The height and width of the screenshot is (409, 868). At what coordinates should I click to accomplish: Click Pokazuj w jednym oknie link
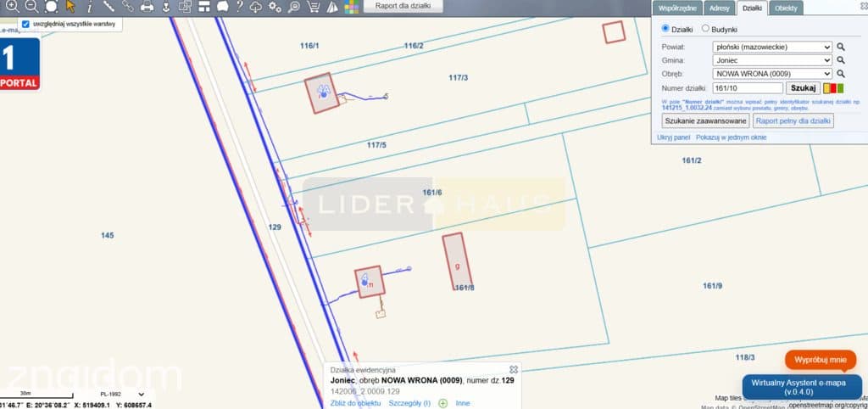point(732,137)
